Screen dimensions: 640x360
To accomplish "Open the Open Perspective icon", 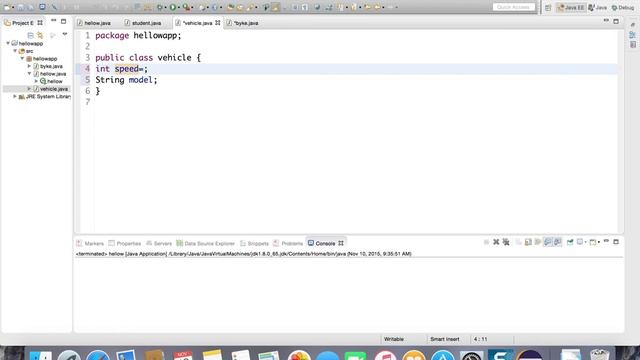I will (548, 8).
